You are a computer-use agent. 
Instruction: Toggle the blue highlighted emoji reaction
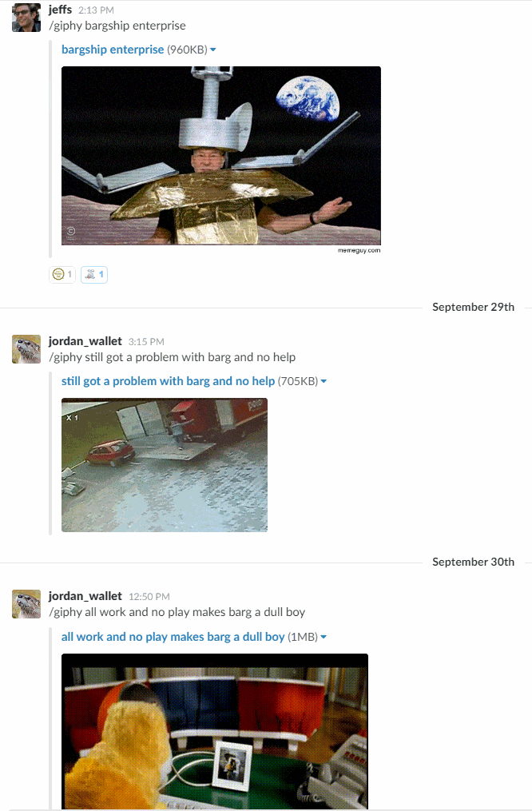click(x=94, y=275)
